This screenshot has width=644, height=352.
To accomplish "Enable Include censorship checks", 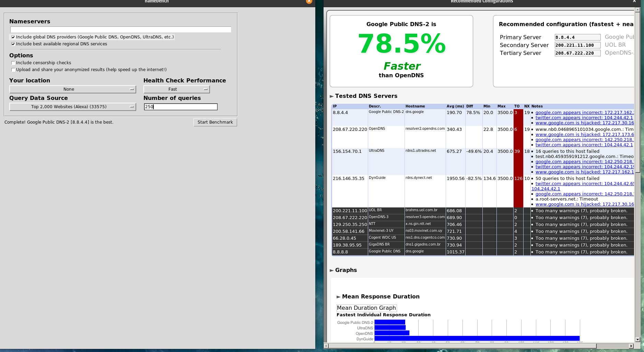I will tap(13, 63).
